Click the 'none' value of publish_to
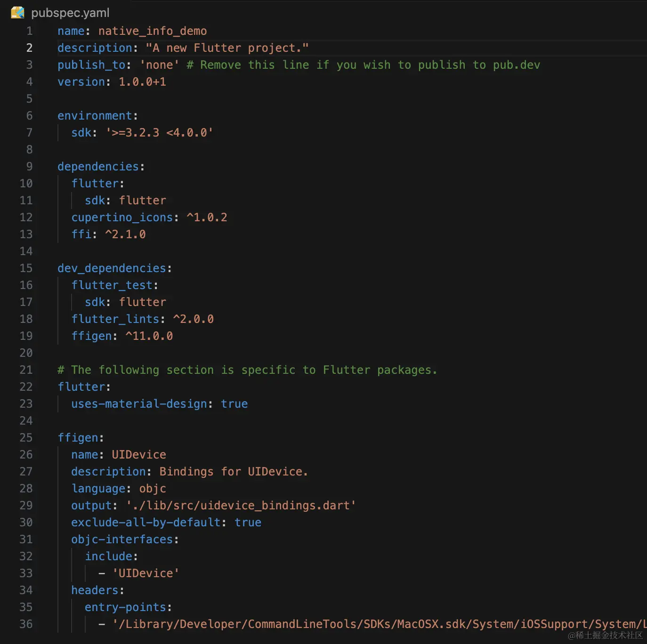The image size is (647, 644). pos(159,65)
